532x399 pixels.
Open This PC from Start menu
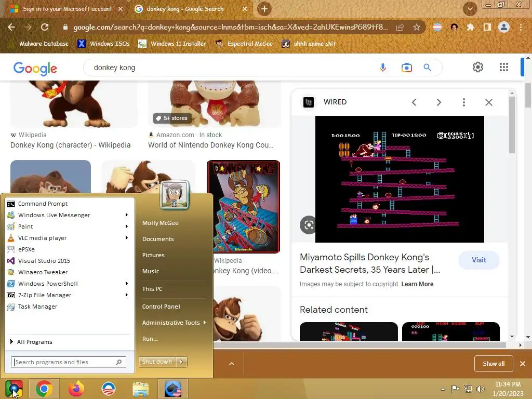(152, 289)
